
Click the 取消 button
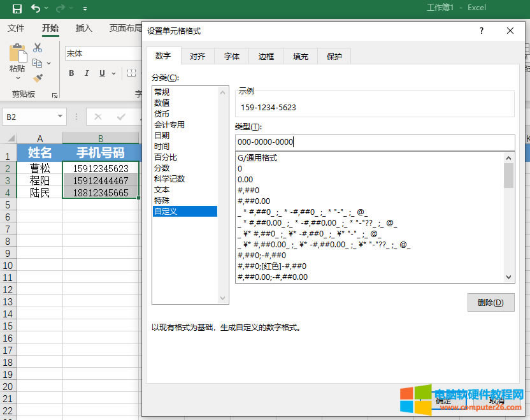(498, 402)
